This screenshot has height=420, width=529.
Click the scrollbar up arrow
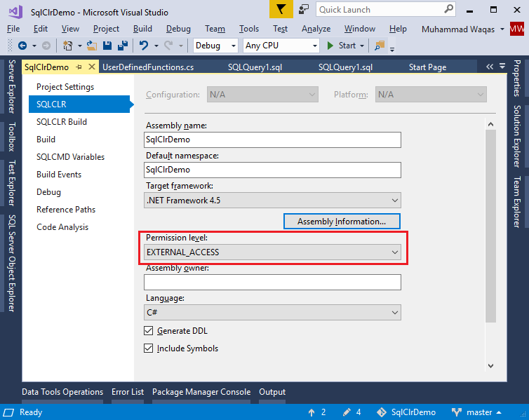(491, 124)
